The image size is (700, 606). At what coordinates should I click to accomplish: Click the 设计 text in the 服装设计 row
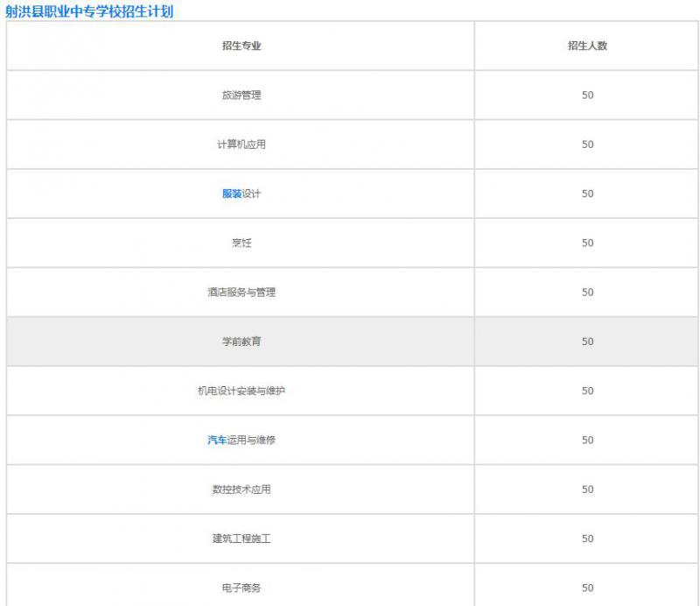[251, 194]
